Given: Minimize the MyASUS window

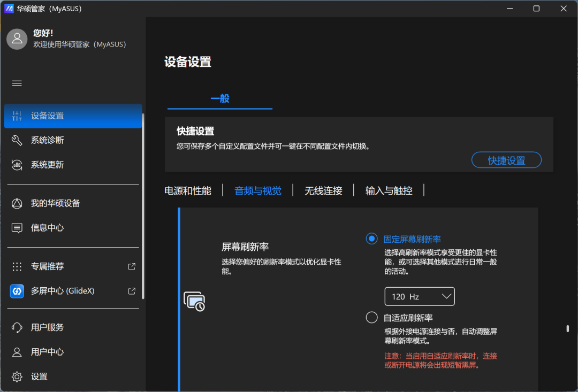Looking at the screenshot, I should tap(510, 9).
